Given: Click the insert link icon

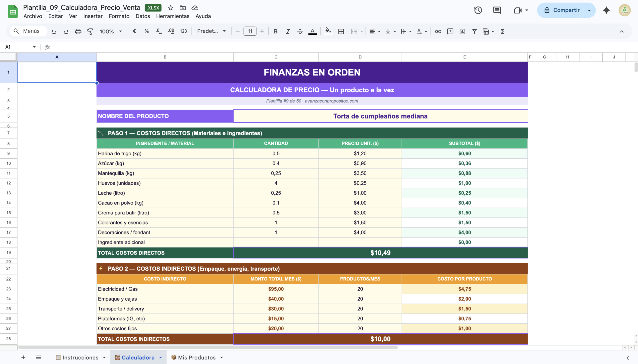Looking at the screenshot, I should click(x=438, y=31).
